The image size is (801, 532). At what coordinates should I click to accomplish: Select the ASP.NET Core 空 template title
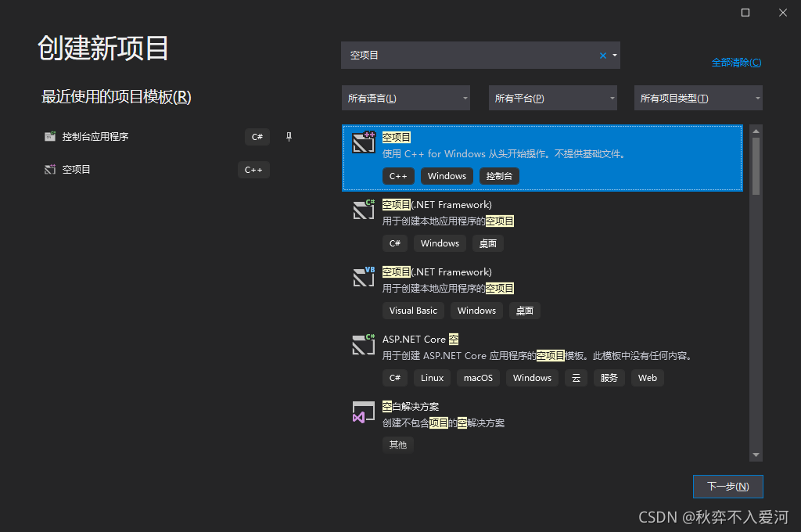coord(420,340)
